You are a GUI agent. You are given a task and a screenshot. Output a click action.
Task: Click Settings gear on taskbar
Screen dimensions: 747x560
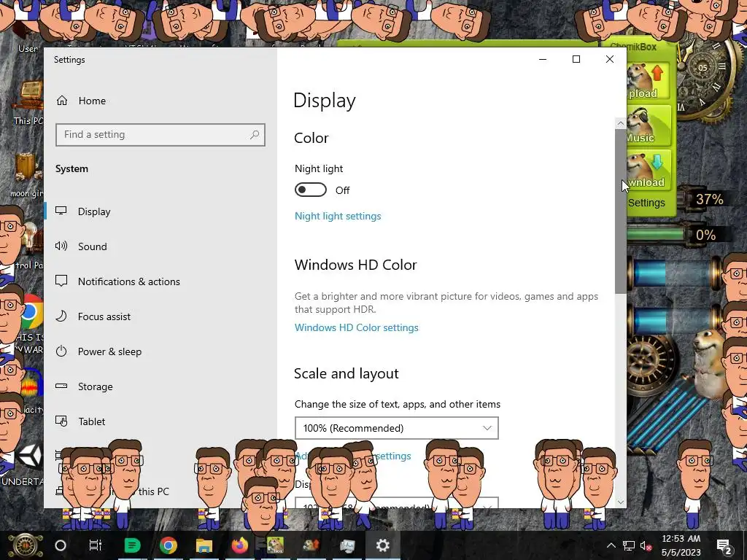pyautogui.click(x=382, y=545)
